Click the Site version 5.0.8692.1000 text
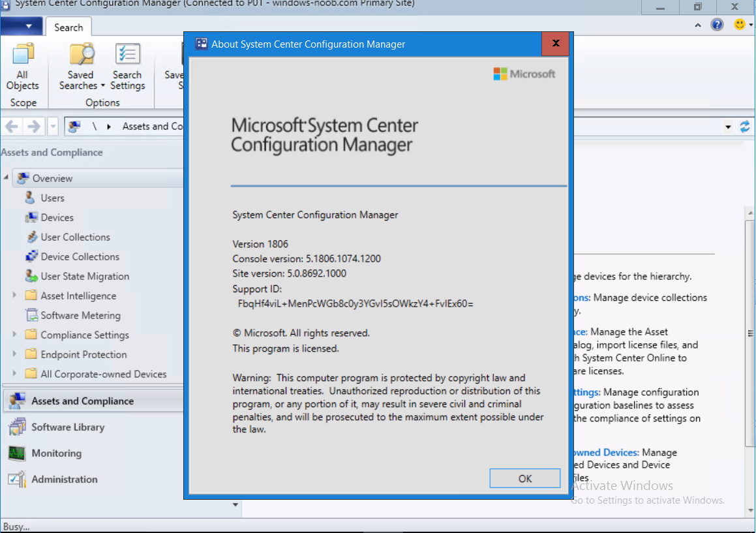756x533 pixels. pyautogui.click(x=289, y=273)
